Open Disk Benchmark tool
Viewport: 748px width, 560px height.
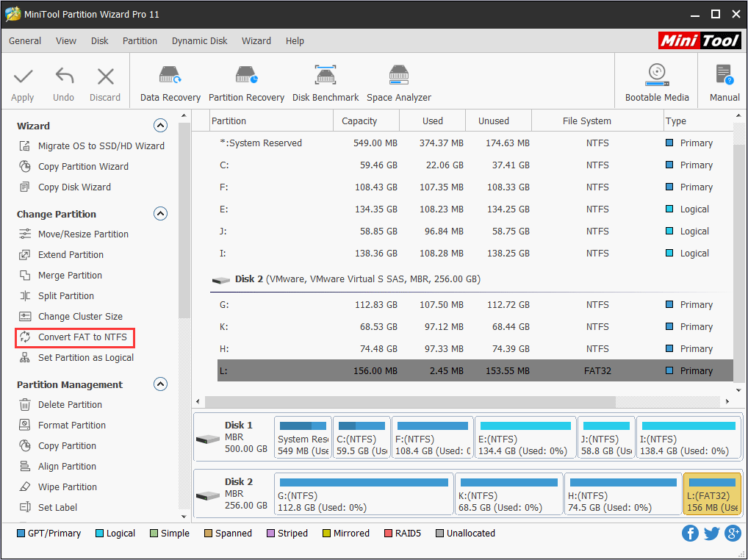326,84
